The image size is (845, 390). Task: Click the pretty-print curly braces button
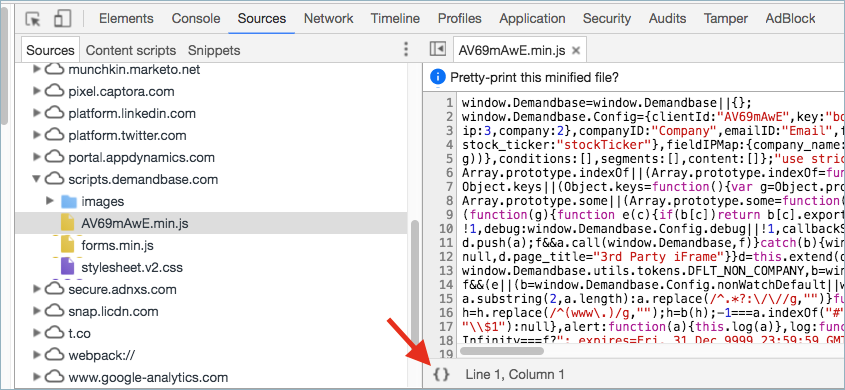click(x=441, y=374)
